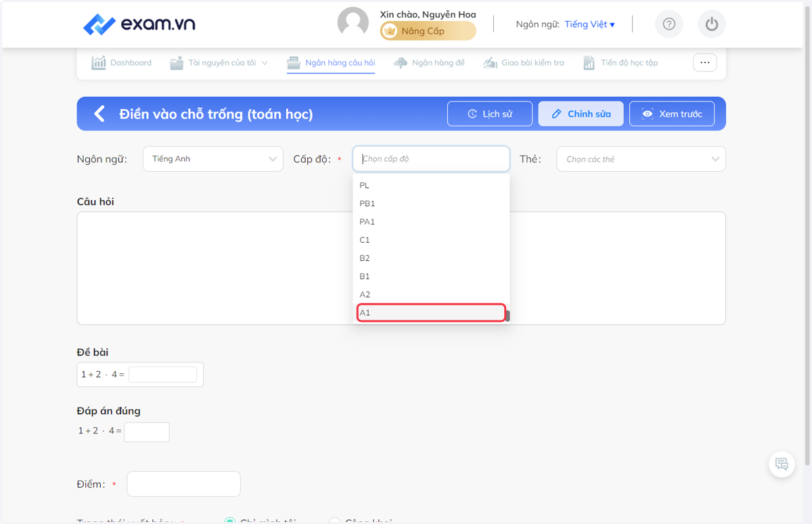This screenshot has width=812, height=524.
Task: Choose C1 from level list
Action: coord(431,240)
